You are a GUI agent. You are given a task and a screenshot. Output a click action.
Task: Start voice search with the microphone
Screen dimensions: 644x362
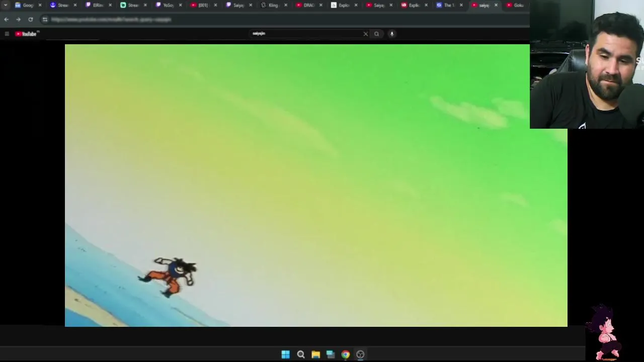(x=391, y=34)
